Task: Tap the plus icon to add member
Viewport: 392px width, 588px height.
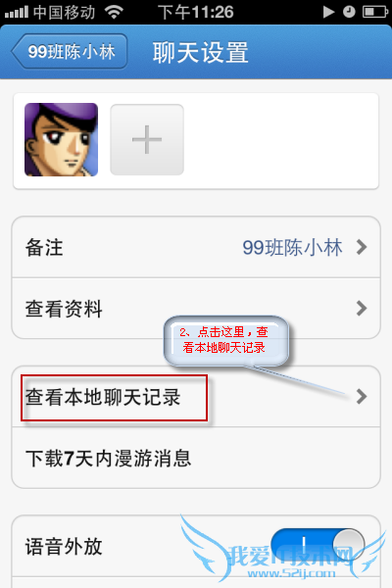Action: click(x=147, y=139)
